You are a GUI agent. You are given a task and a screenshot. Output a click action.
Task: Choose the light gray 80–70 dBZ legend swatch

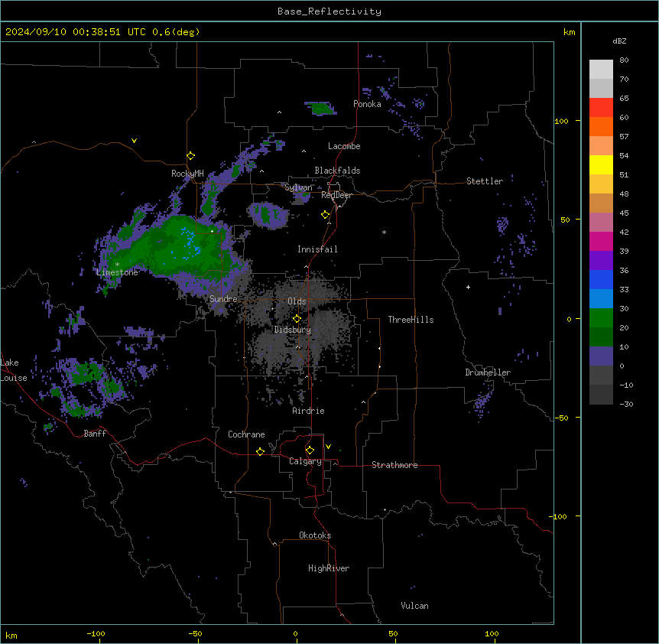click(x=601, y=70)
